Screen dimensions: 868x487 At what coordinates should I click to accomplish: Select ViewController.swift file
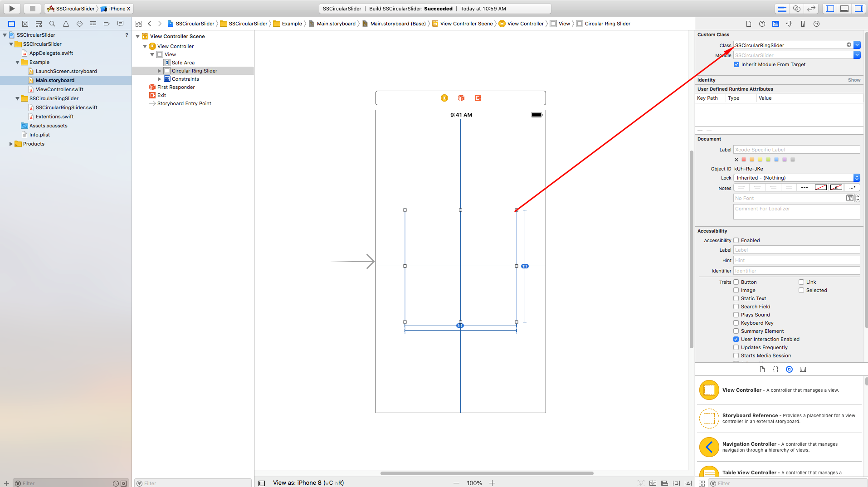click(x=59, y=89)
